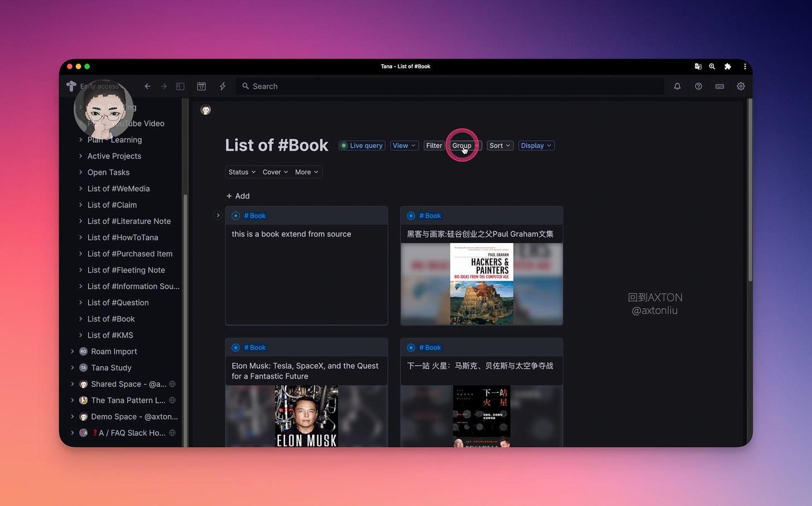
Task: Open Demo Space workspace
Action: [134, 417]
